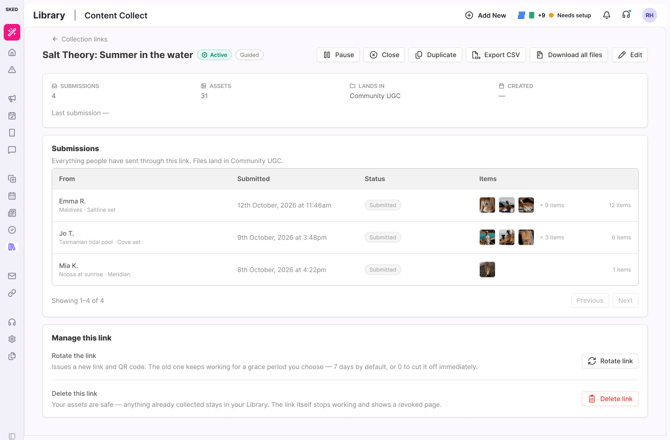Click the Rotate link button
The width and height of the screenshot is (670, 440).
coord(610,361)
